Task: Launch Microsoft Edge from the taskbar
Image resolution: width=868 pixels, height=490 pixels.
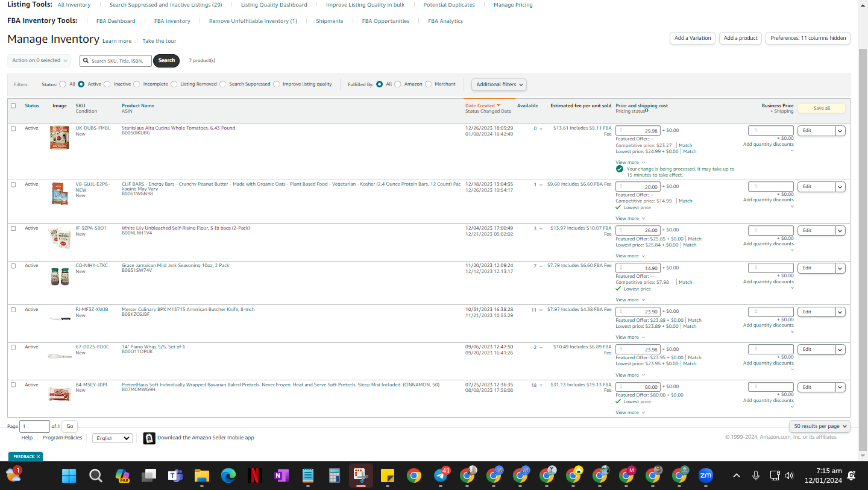Action: pyautogui.click(x=228, y=476)
